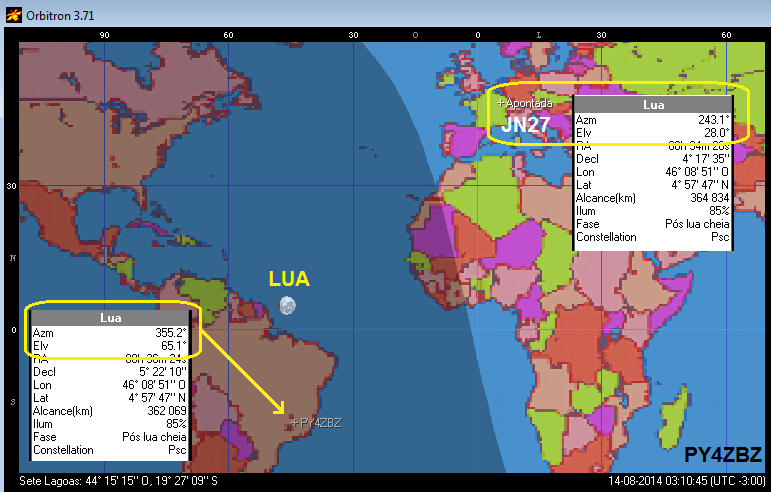
Task: Click the Decl 5° 22' 10'' value
Action: click(163, 372)
